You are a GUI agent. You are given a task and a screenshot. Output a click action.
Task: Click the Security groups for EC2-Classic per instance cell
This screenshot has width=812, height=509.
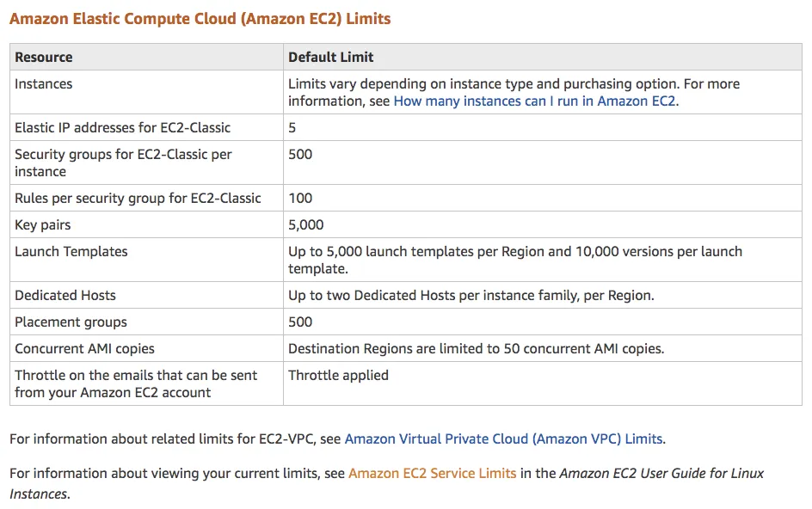[123, 163]
